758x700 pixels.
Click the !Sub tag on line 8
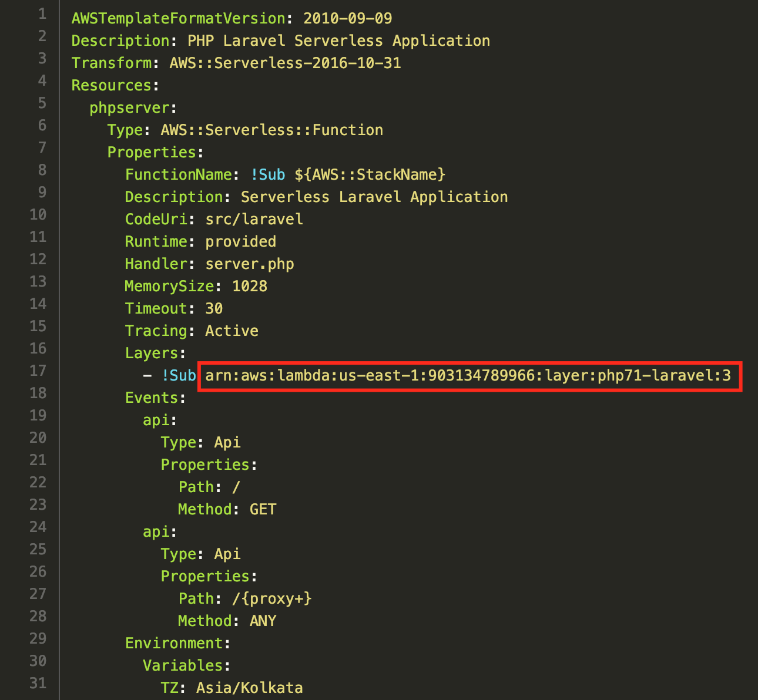268,174
